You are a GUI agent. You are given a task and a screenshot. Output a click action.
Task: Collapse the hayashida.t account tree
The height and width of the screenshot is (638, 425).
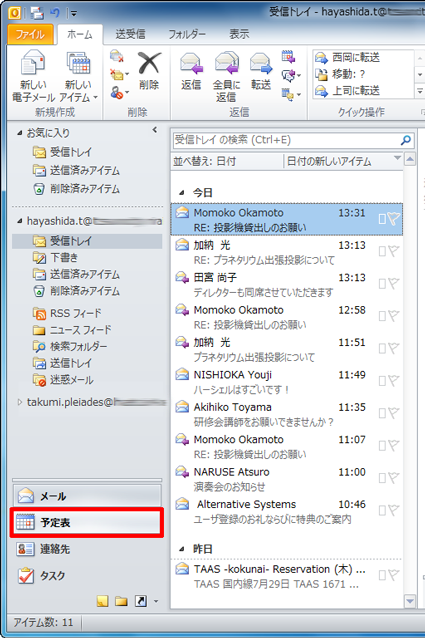click(19, 221)
